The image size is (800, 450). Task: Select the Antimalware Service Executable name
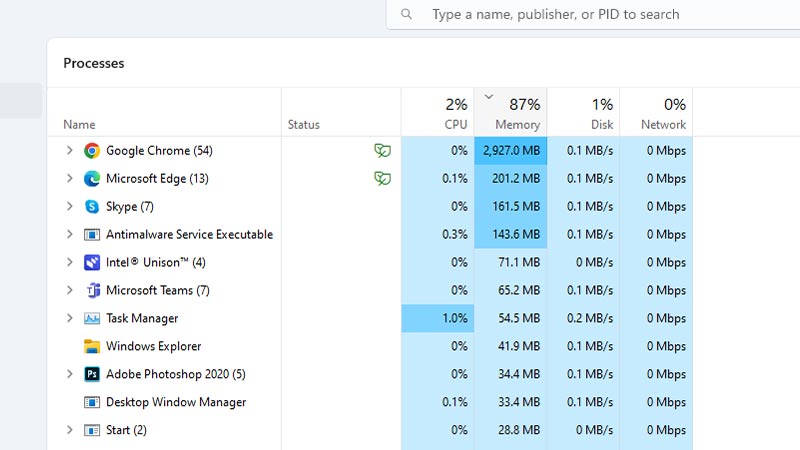tap(189, 235)
